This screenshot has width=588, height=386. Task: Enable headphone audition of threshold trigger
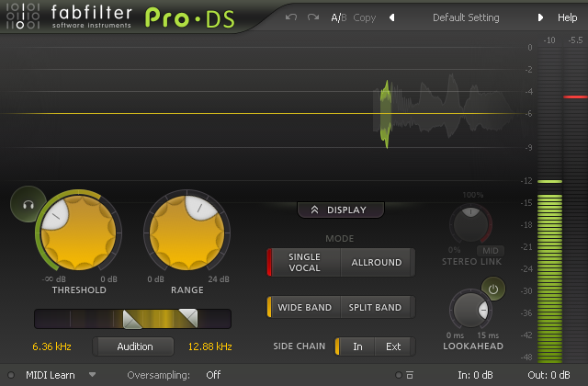pos(28,204)
